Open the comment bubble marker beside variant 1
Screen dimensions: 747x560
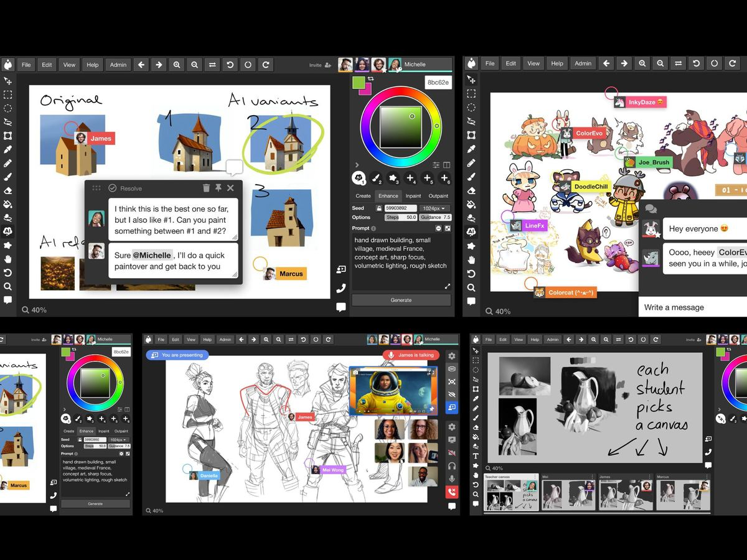[x=234, y=167]
